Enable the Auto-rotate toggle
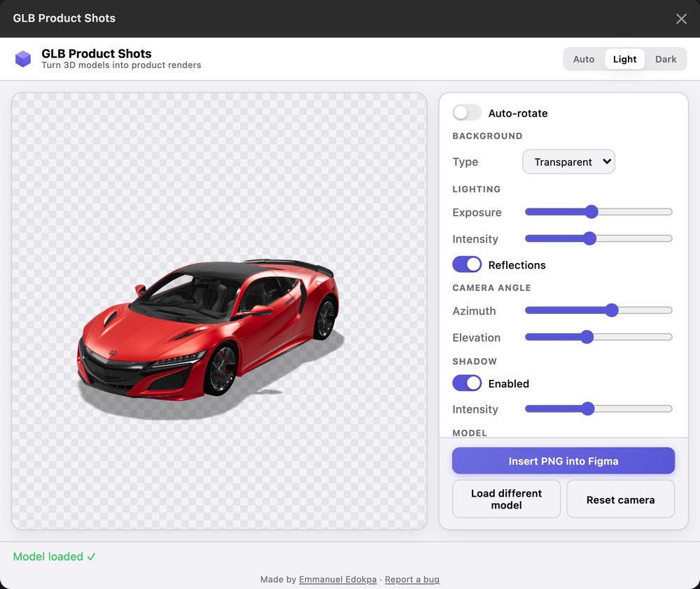The height and width of the screenshot is (589, 700). [x=466, y=113]
